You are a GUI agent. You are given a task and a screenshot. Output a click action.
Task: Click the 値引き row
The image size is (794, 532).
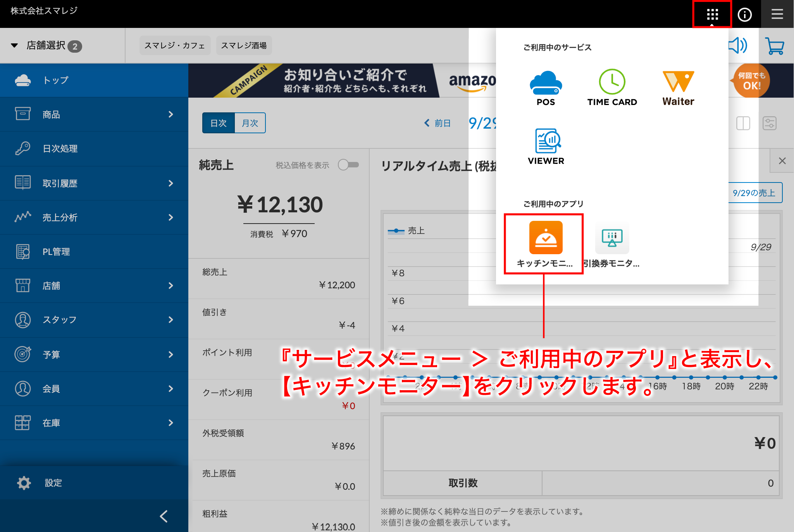pyautogui.click(x=279, y=319)
